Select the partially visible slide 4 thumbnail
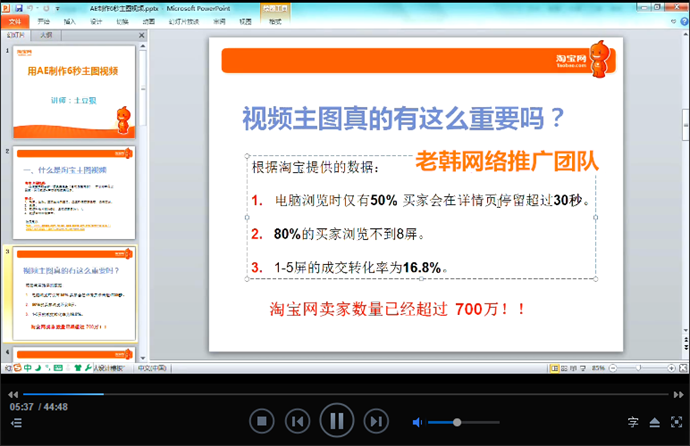 tap(74, 354)
